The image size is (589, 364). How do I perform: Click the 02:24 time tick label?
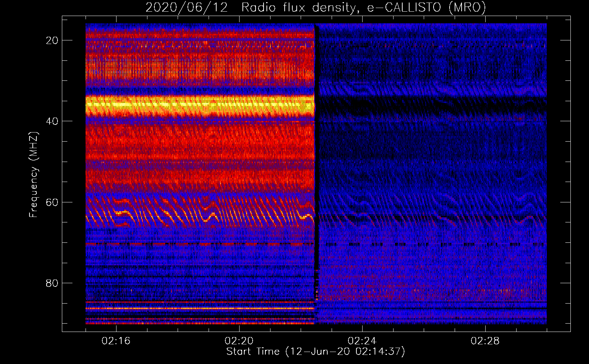[x=362, y=341]
